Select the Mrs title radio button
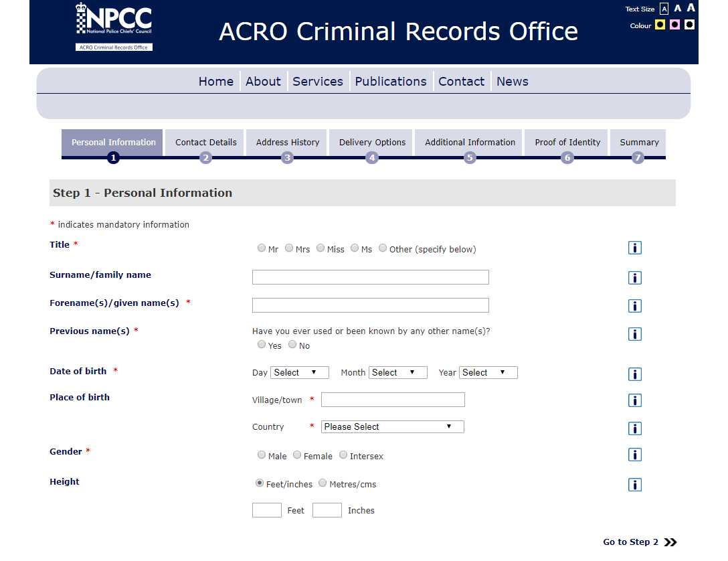The width and height of the screenshot is (728, 561). [288, 248]
